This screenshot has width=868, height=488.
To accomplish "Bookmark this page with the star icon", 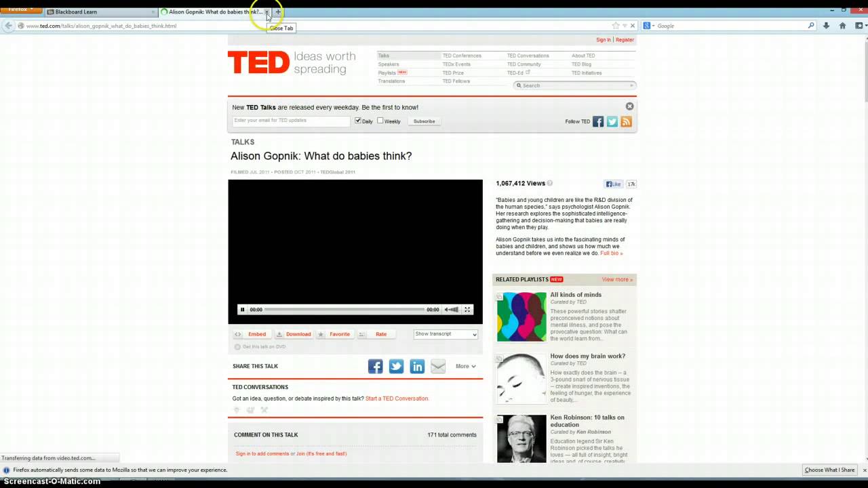I will 616,26.
